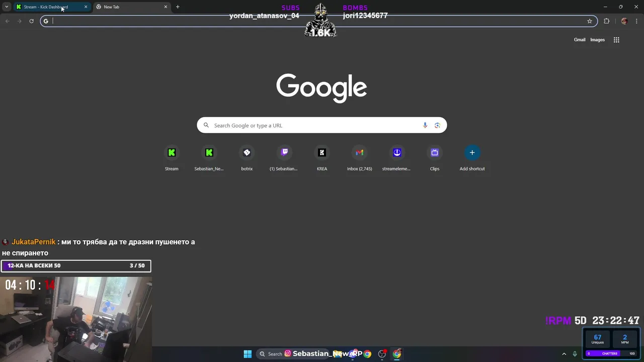This screenshot has height=362, width=644.
Task: Open the KREA shortcut
Action: 322,158
